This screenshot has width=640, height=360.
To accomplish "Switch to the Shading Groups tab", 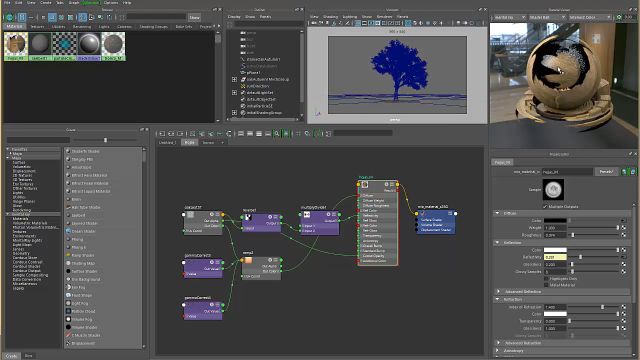I will (153, 27).
